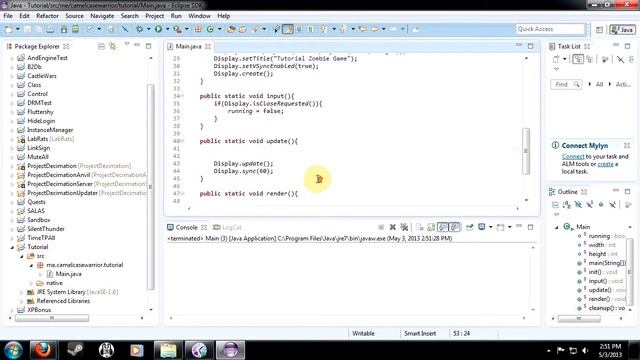Click the Print toolbar icon
640x360 pixels.
[50, 29]
